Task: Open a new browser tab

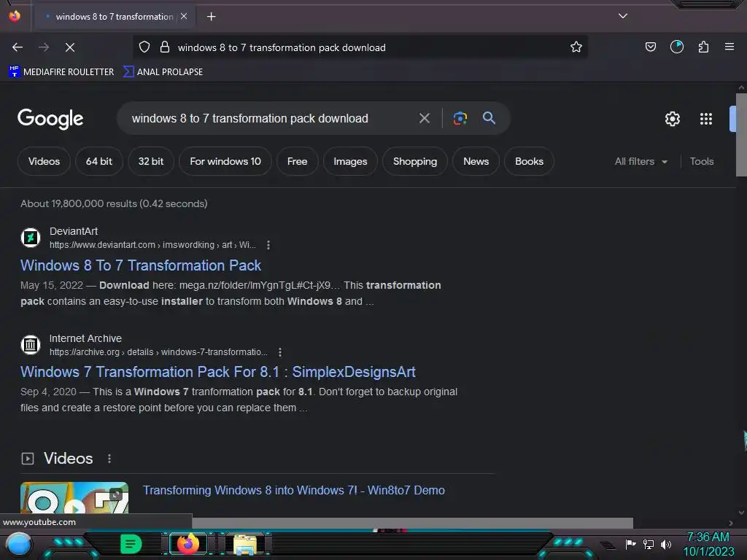Action: coord(212,17)
